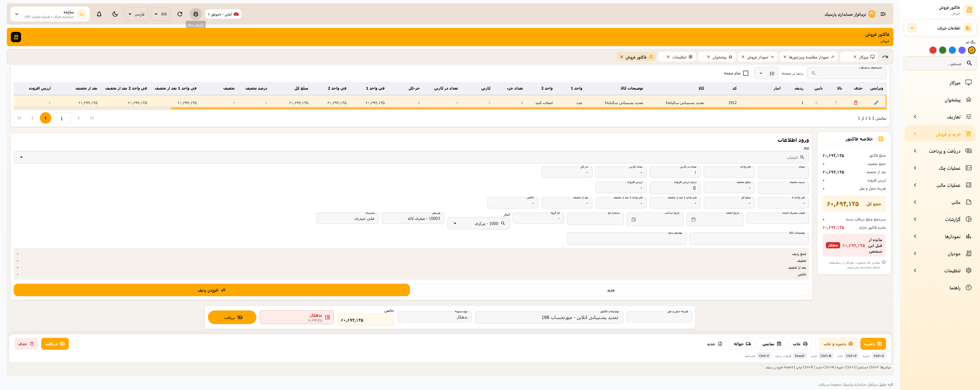Click the red trash delete icon in row

click(x=856, y=103)
